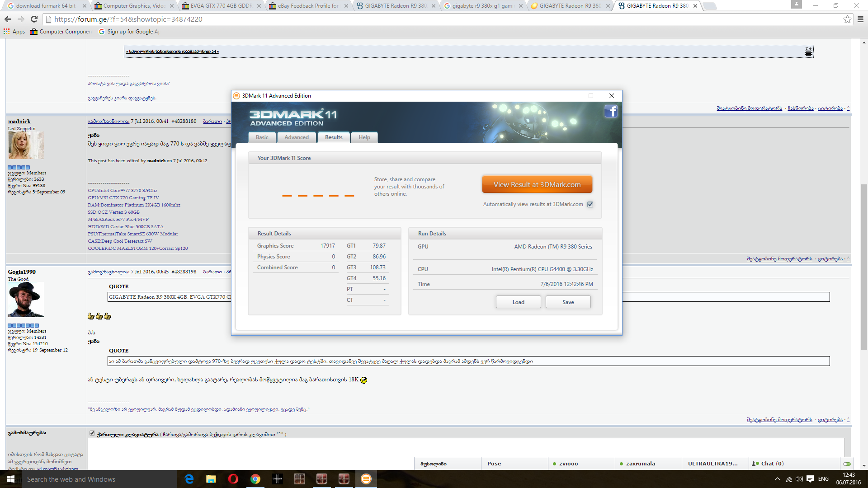Open File Explorer from the taskbar
This screenshot has height=488, width=868.
click(x=211, y=479)
